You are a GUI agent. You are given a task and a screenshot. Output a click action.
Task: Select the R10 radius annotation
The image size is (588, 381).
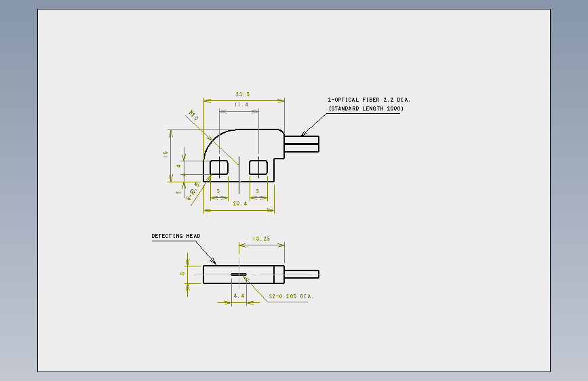(193, 115)
